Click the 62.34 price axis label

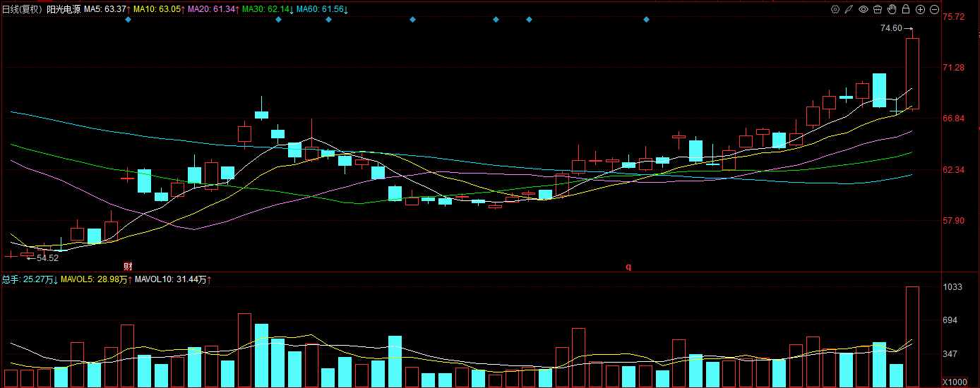coord(953,170)
